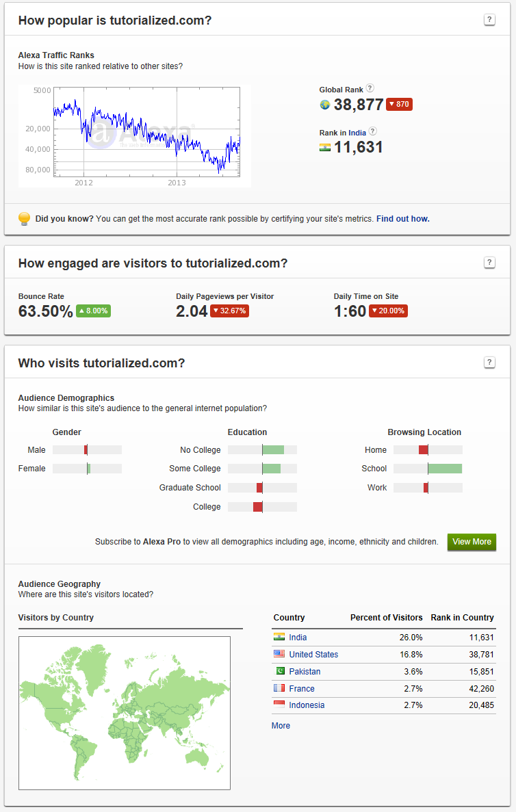Image resolution: width=516 pixels, height=812 pixels.
Task: Open Indonesia country link
Action: [307, 705]
